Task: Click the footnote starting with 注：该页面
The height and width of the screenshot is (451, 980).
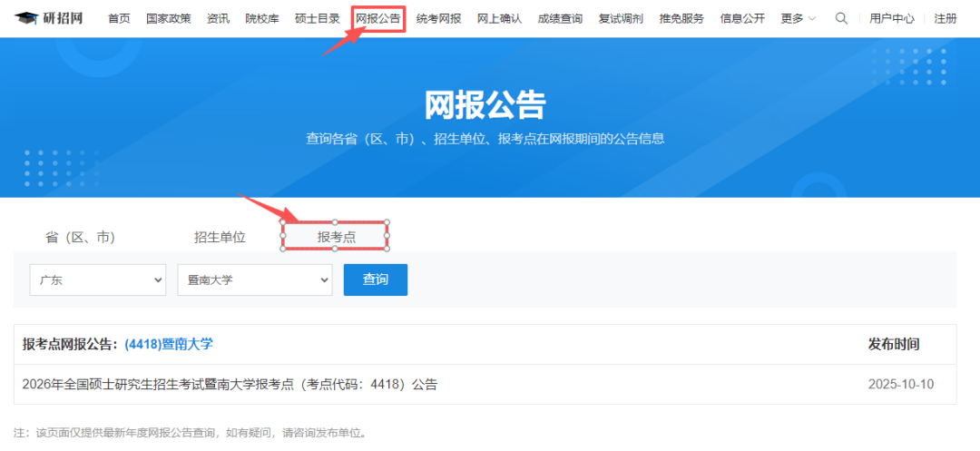Action: tap(190, 432)
